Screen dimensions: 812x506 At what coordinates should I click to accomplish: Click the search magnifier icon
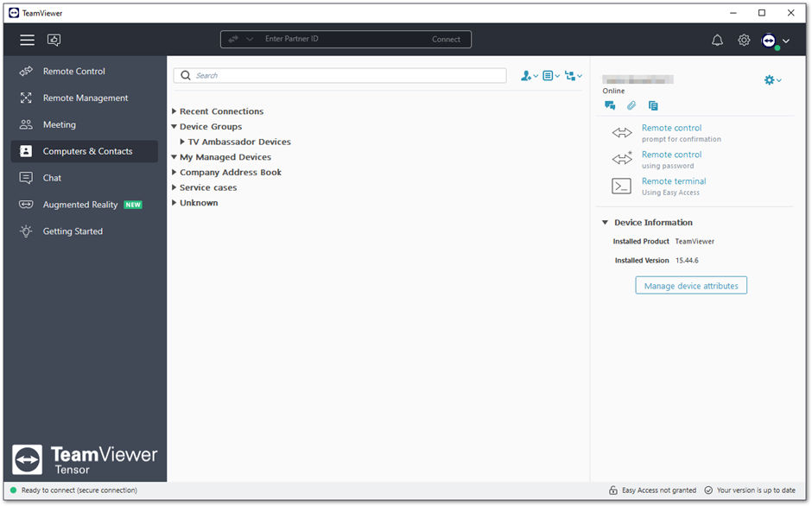coord(186,76)
